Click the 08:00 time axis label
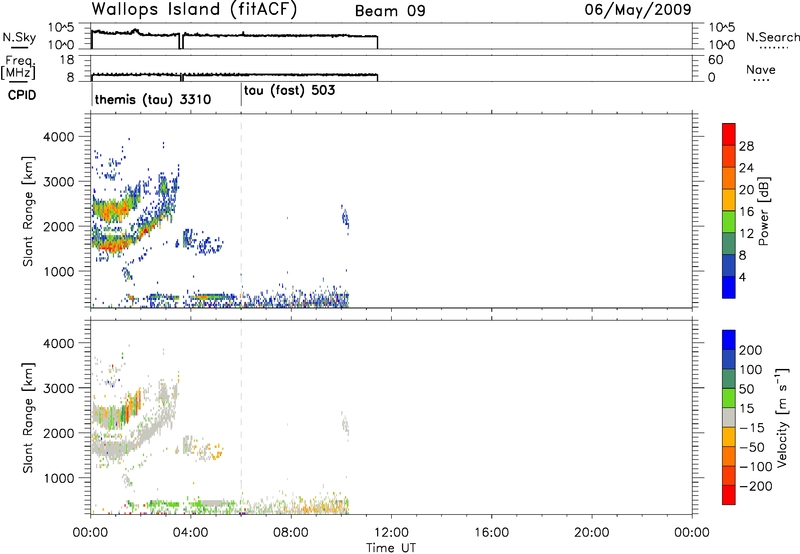The height and width of the screenshot is (554, 800). click(291, 533)
